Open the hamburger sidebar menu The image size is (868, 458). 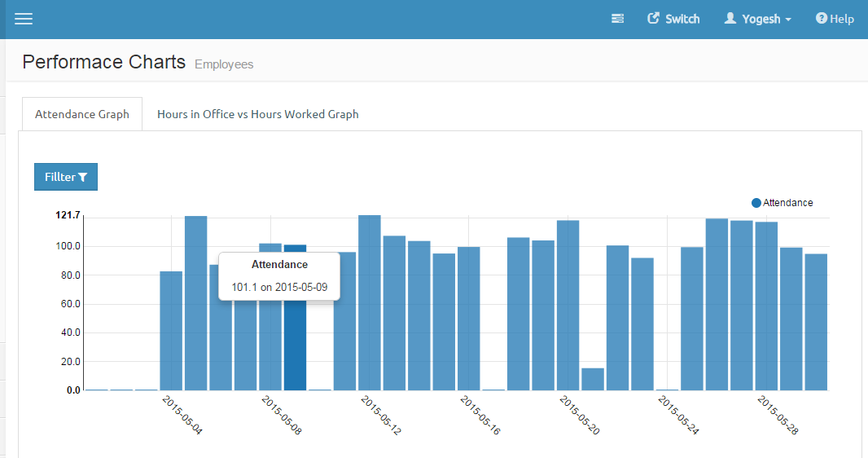(x=24, y=19)
